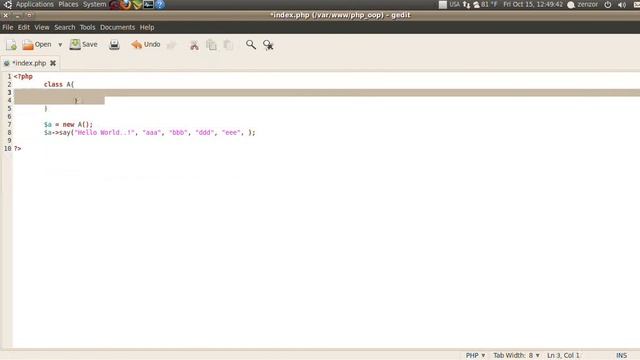This screenshot has width=640, height=360.
Task: Open the clock showing Fri Oct 15
Action: (533, 4)
